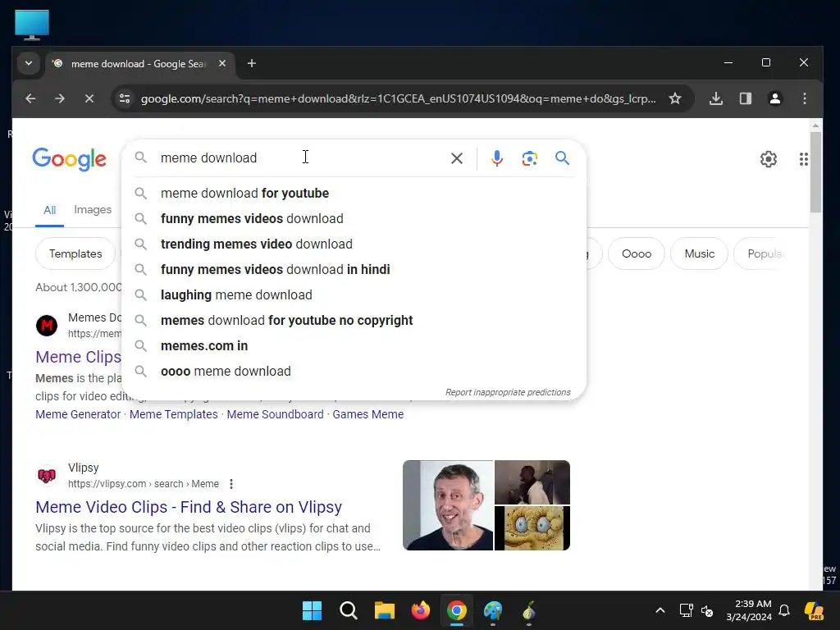Screen dimensions: 840x630
Task: Open File Explorer from taskbar
Action: coord(385,610)
